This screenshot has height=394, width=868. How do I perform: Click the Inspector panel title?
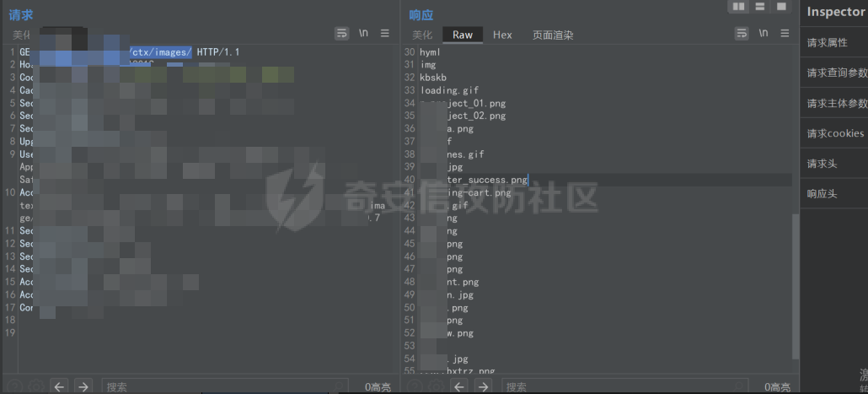coord(836,12)
